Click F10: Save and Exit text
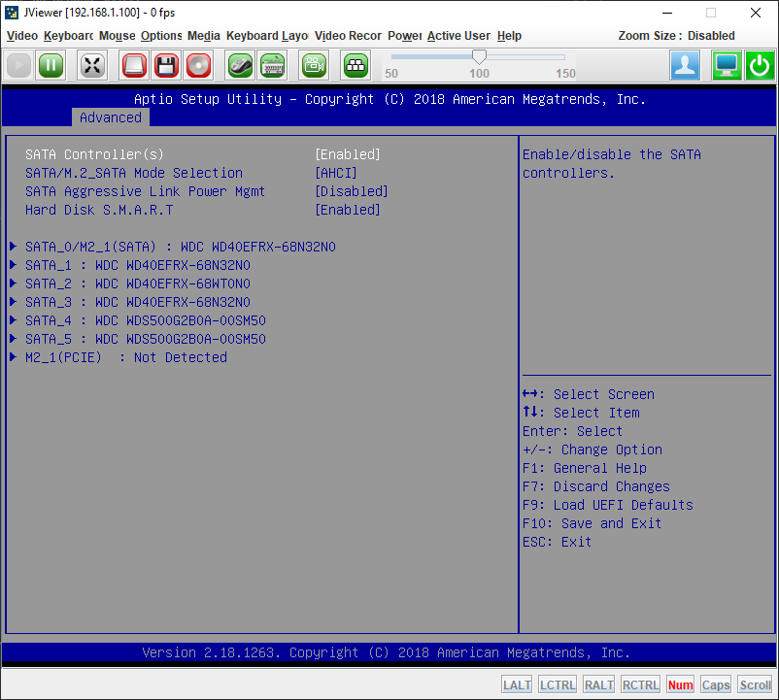The height and width of the screenshot is (700, 779). [592, 523]
